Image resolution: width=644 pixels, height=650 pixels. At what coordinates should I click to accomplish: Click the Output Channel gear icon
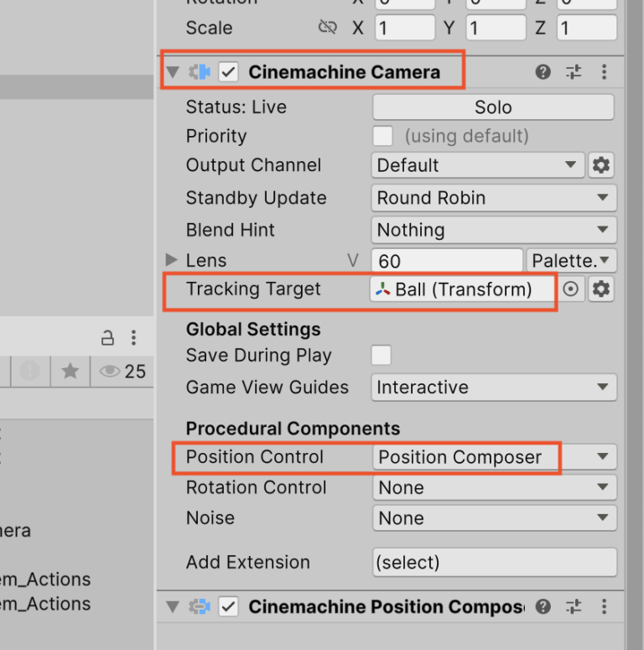(x=601, y=165)
